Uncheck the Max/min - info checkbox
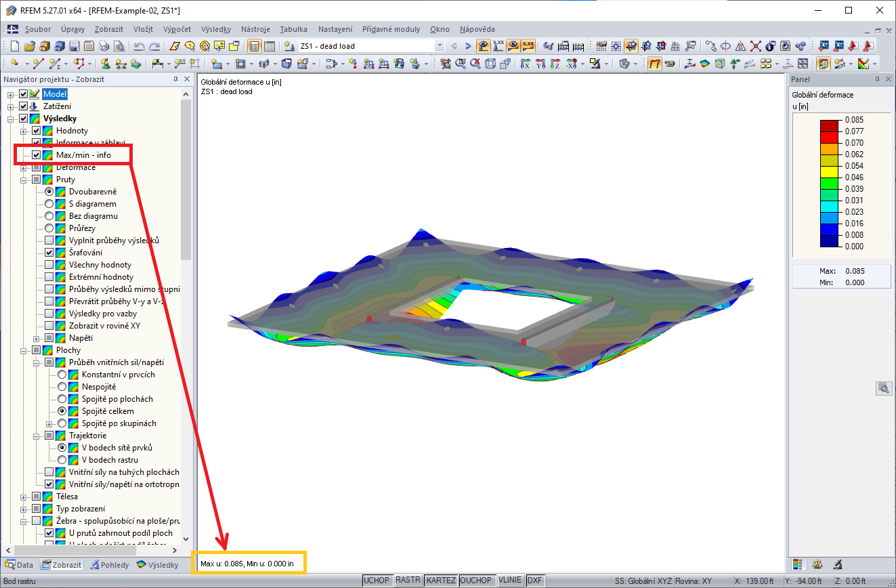Screen dimensions: 896x588 point(37,155)
